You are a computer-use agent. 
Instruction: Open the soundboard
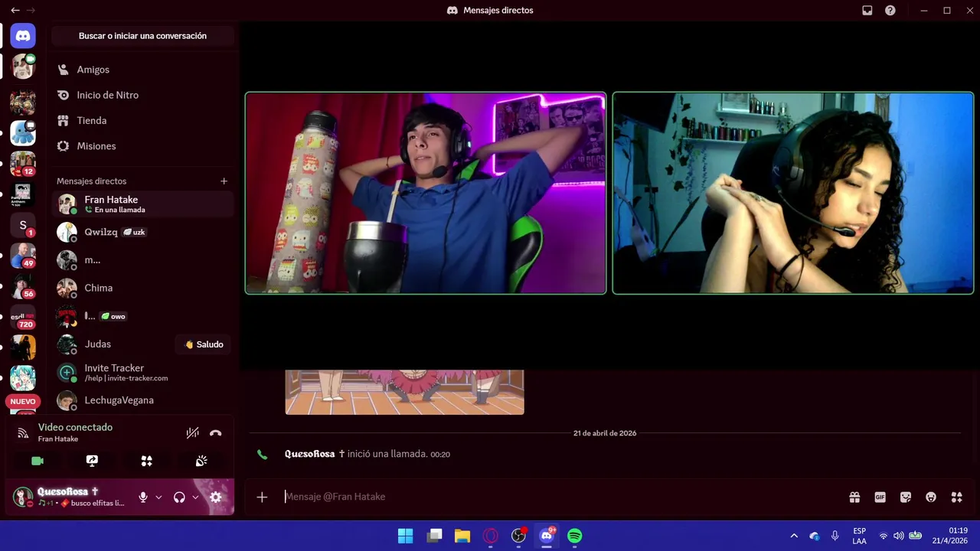(x=201, y=461)
